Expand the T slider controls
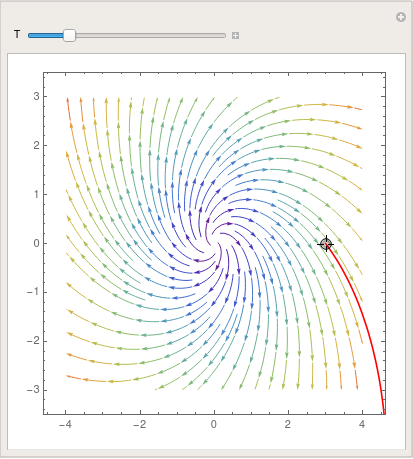 pyautogui.click(x=235, y=35)
